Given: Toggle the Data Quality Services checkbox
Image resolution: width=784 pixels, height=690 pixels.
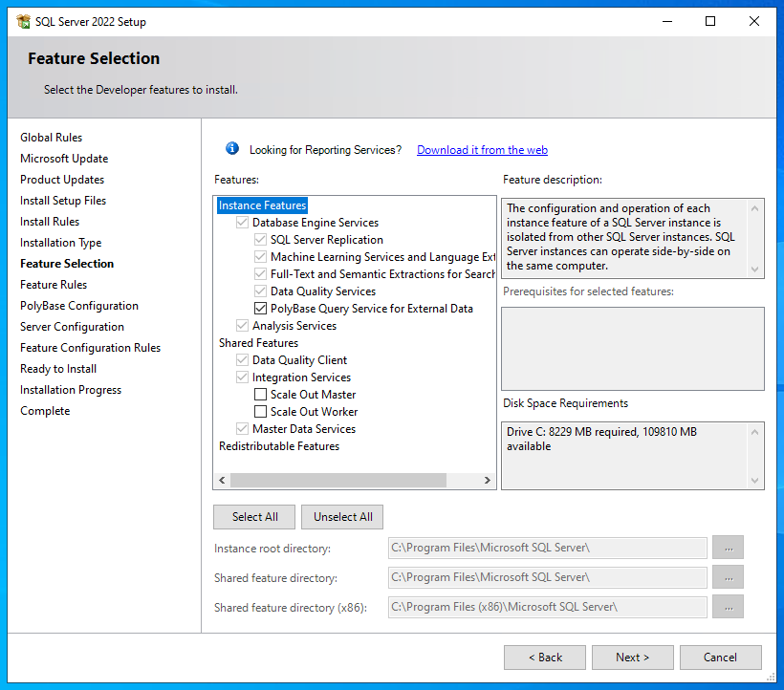Looking at the screenshot, I should tap(260, 291).
